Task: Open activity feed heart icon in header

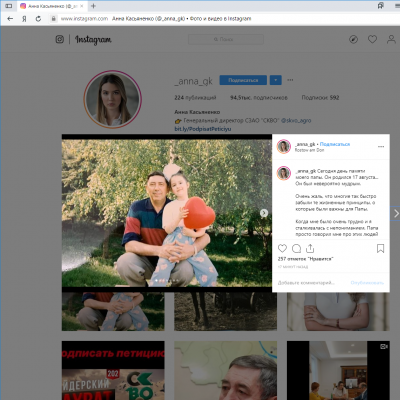Action: [372, 39]
